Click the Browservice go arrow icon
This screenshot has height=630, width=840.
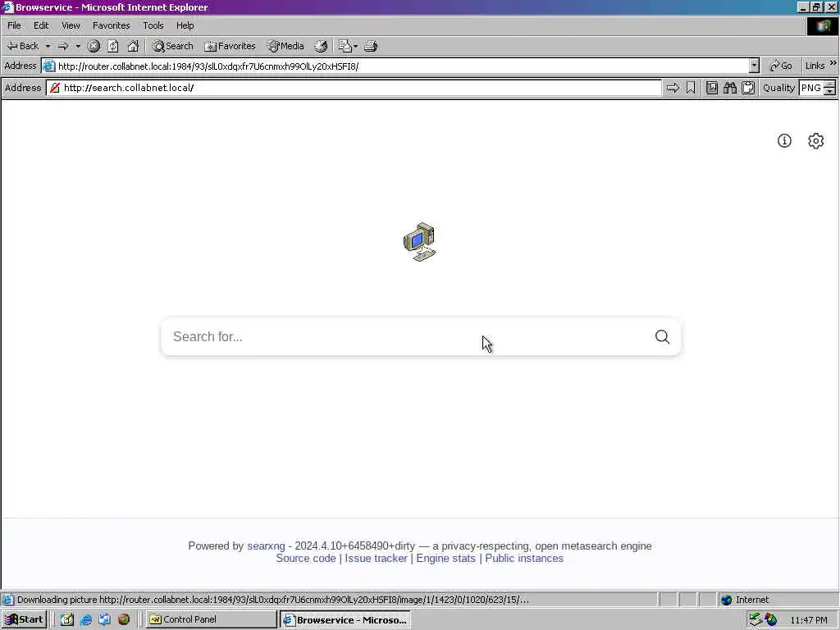tap(673, 88)
